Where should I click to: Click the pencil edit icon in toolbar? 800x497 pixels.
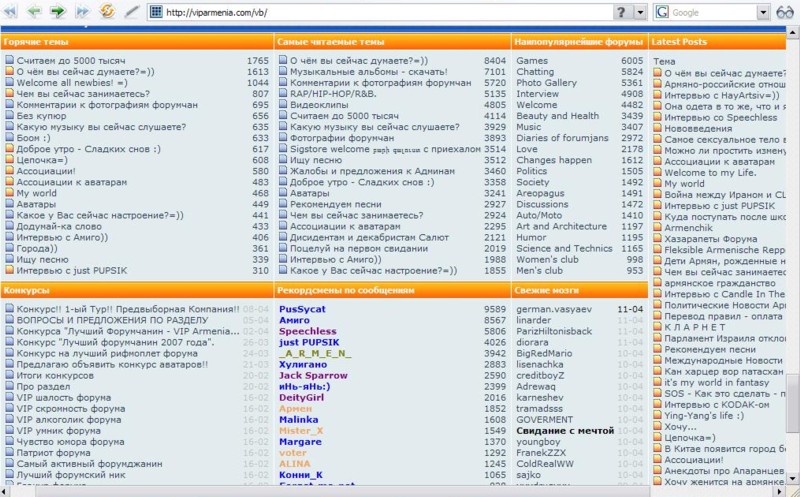coord(132,12)
